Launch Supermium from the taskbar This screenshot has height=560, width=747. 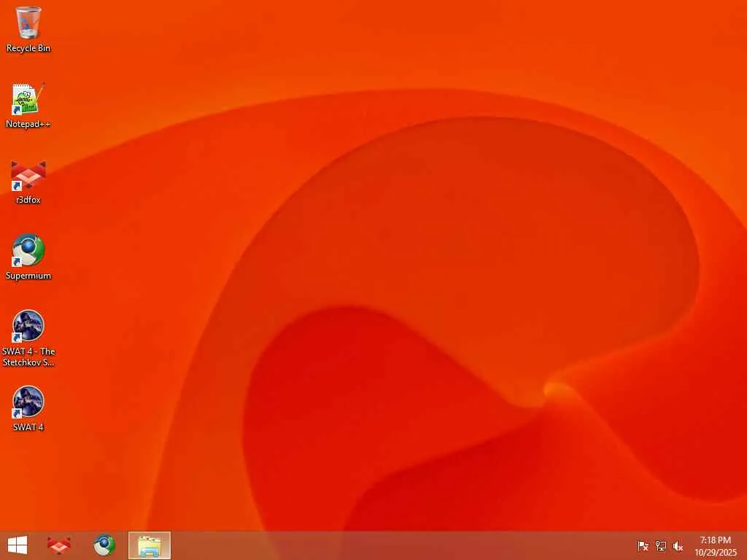(x=104, y=545)
